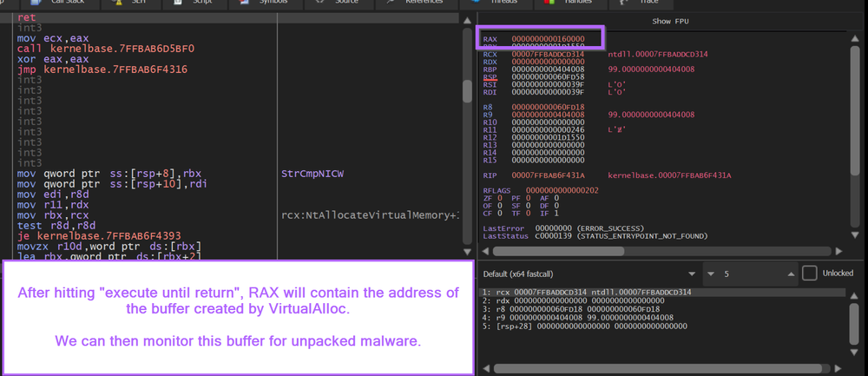Click disassembly scrollbar down arrow

(467, 252)
